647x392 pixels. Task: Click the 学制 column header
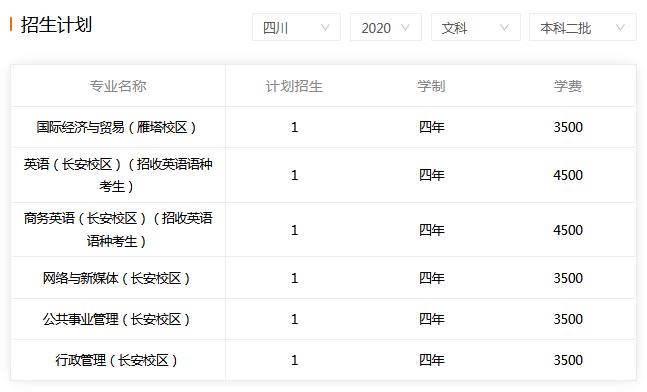pos(431,86)
